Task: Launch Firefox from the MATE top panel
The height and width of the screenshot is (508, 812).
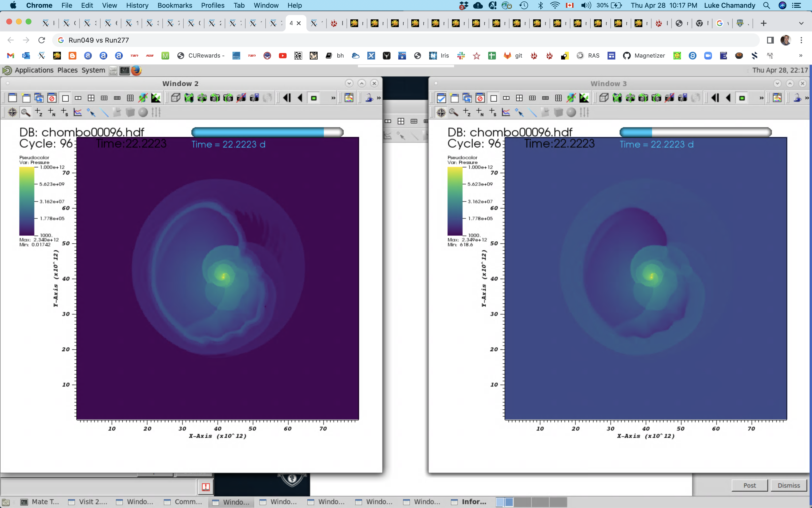Action: [x=136, y=70]
